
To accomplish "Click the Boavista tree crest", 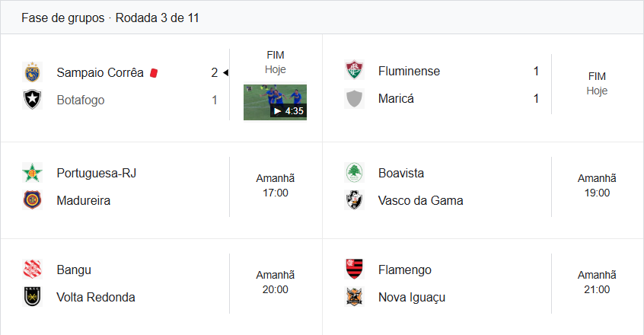I will (x=354, y=173).
